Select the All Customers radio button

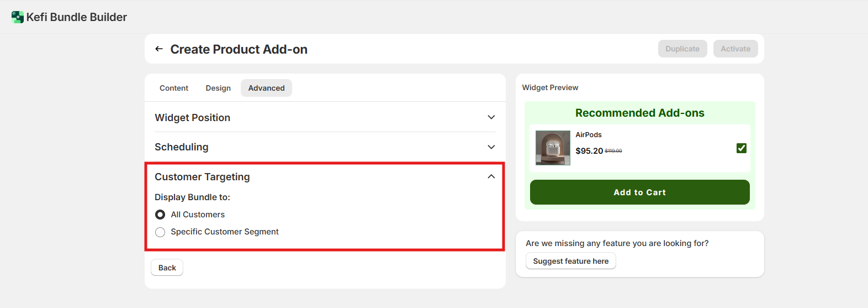point(160,215)
